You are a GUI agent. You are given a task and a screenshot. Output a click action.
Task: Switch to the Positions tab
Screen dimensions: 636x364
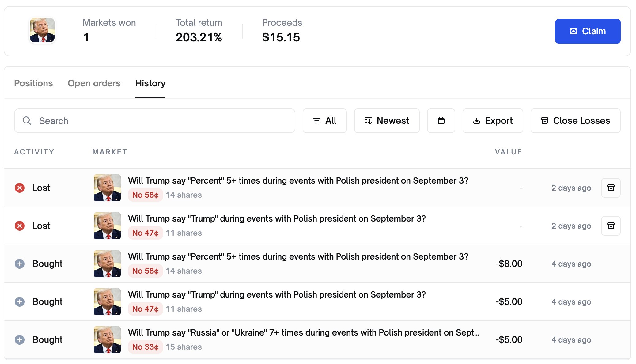tap(33, 83)
